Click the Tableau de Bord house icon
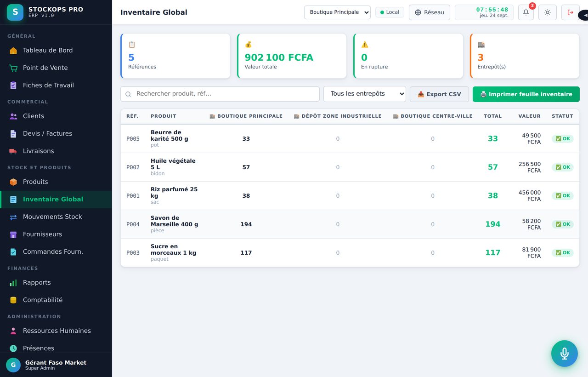588x377 pixels. click(13, 51)
